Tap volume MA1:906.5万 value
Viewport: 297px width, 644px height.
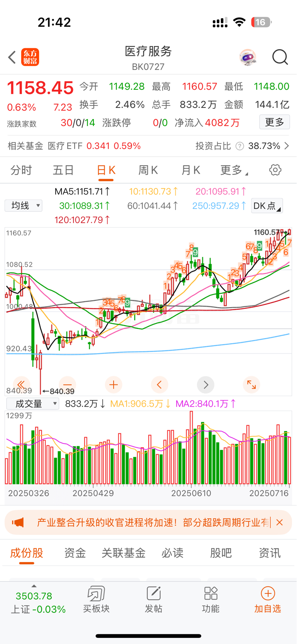pos(141,404)
